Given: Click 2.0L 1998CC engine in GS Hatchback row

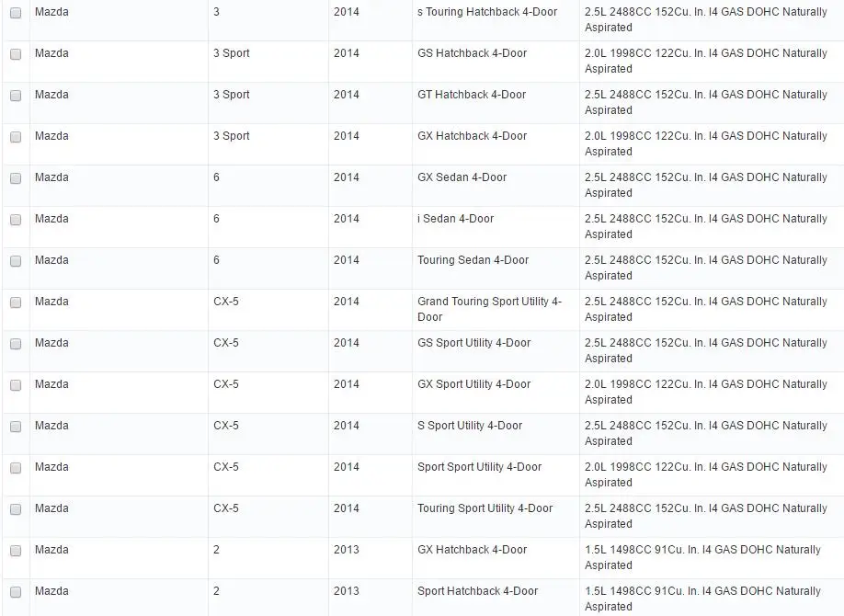Looking at the screenshot, I should tap(706, 61).
